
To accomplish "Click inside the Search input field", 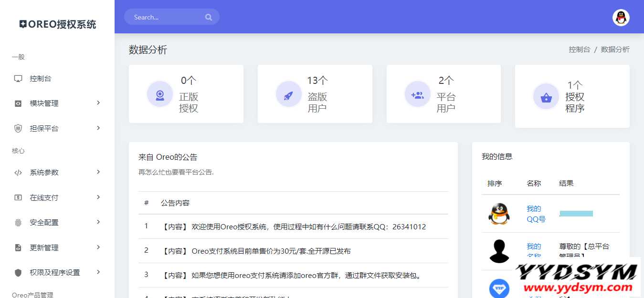I will 165,17.
